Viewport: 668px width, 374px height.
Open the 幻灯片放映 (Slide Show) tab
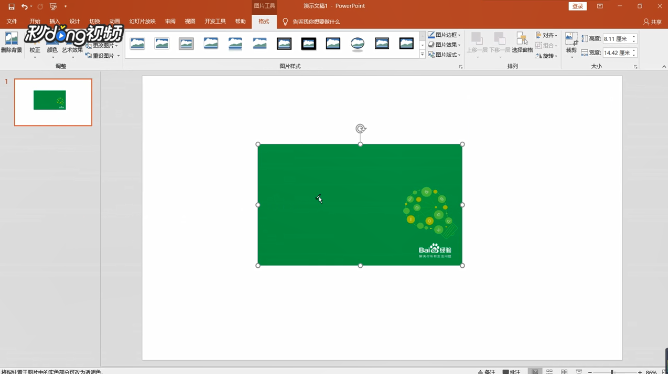pos(142,21)
